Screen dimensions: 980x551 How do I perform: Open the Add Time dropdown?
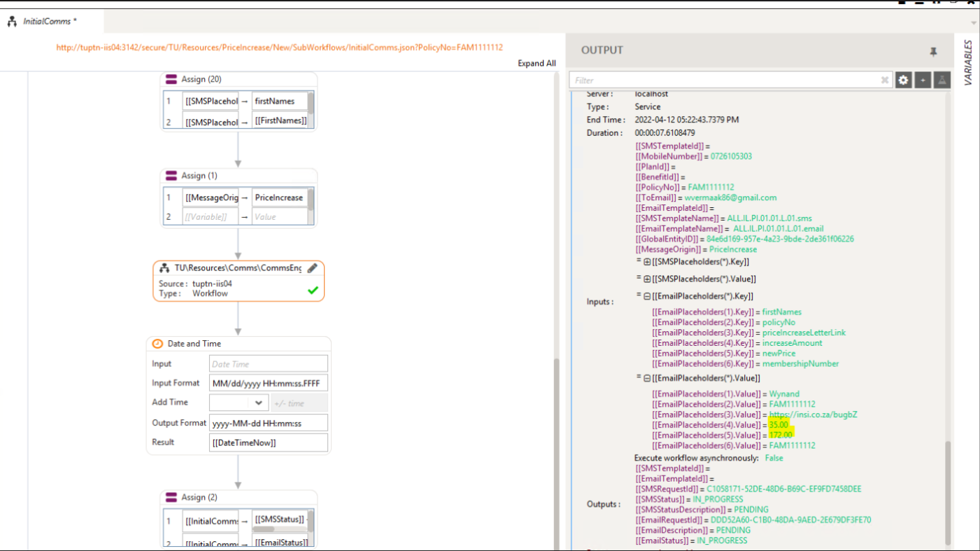pyautogui.click(x=258, y=403)
